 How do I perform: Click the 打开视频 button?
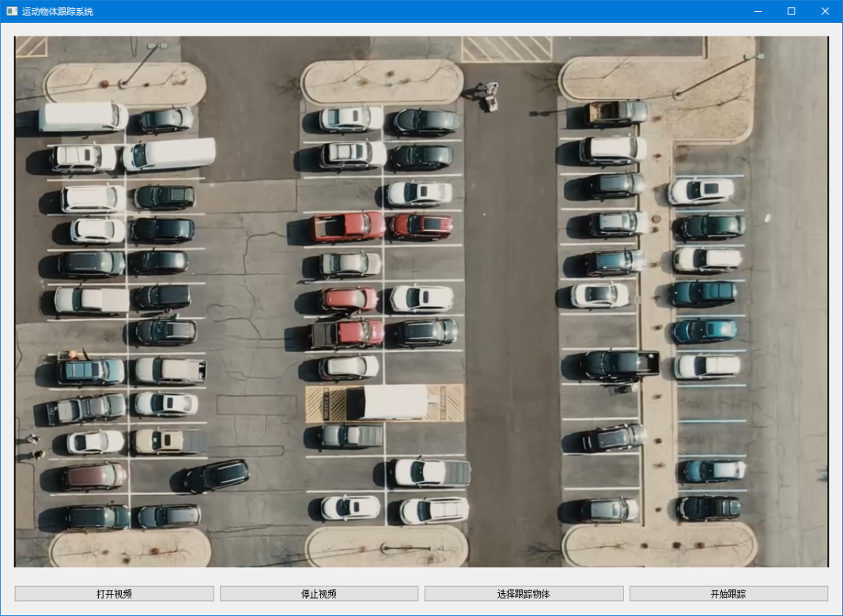(114, 594)
